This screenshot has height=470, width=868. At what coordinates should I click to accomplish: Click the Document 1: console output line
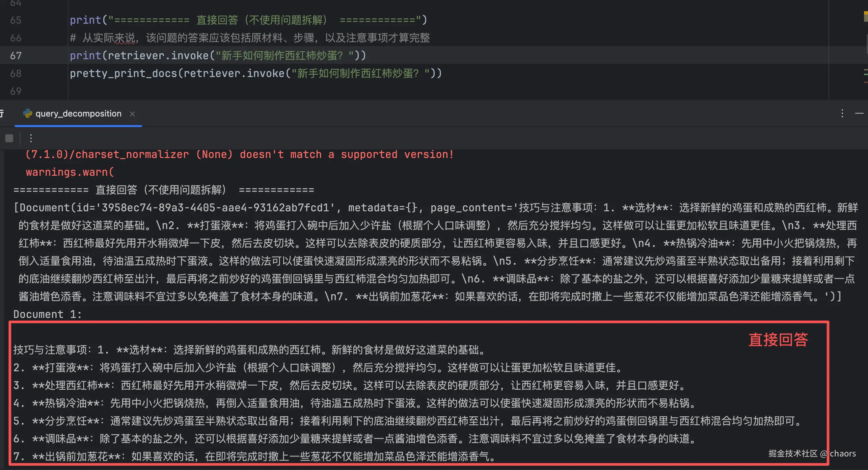tap(47, 314)
